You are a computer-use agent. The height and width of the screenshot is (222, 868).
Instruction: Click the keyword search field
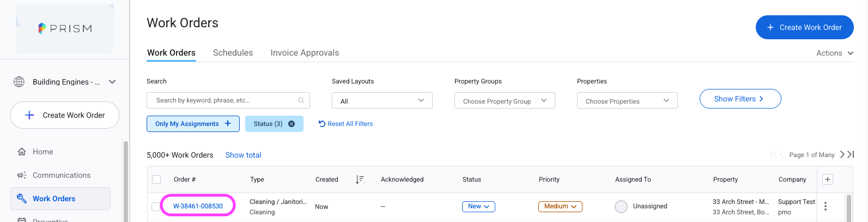point(228,100)
